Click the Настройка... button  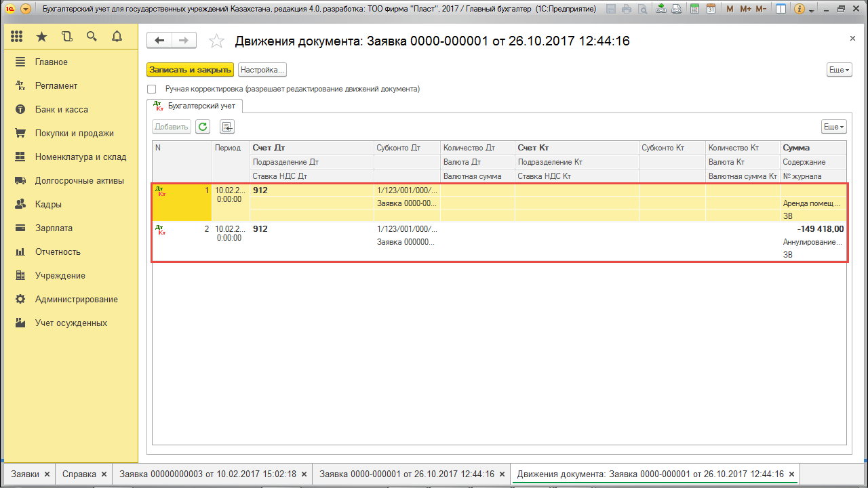(x=262, y=70)
